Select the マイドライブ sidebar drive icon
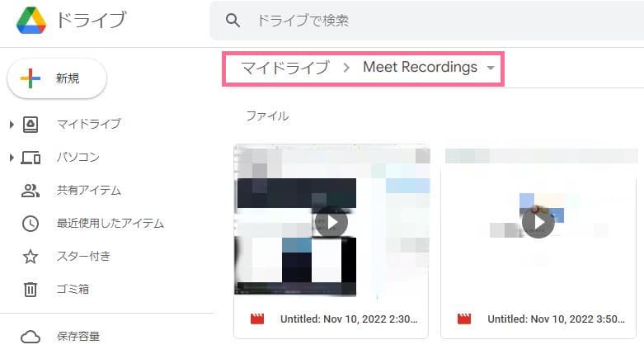The width and height of the screenshot is (644, 359). click(31, 124)
